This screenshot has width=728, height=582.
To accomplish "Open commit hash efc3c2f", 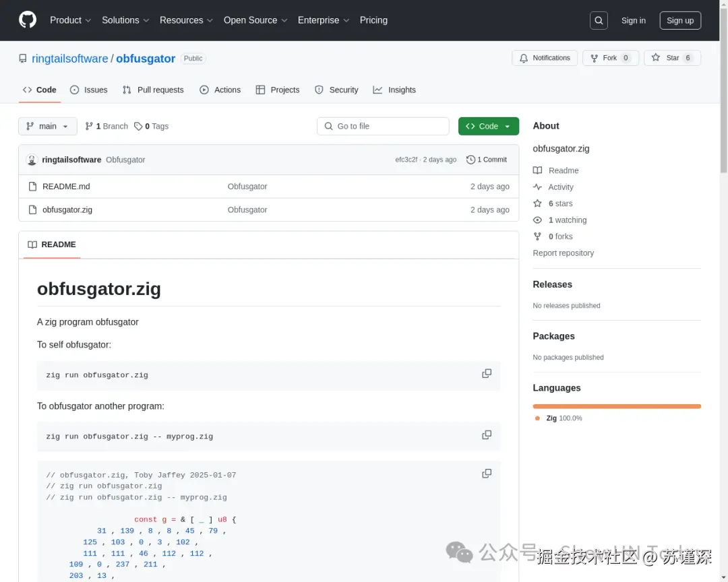I will click(406, 160).
